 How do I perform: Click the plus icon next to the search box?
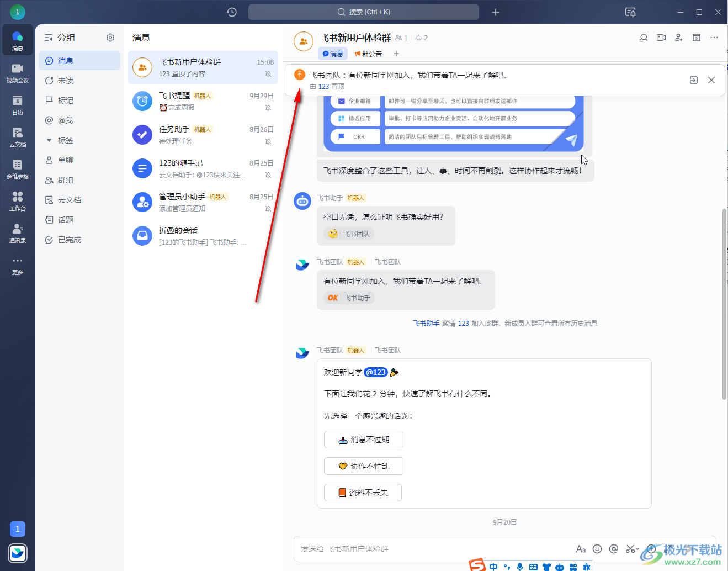[496, 12]
